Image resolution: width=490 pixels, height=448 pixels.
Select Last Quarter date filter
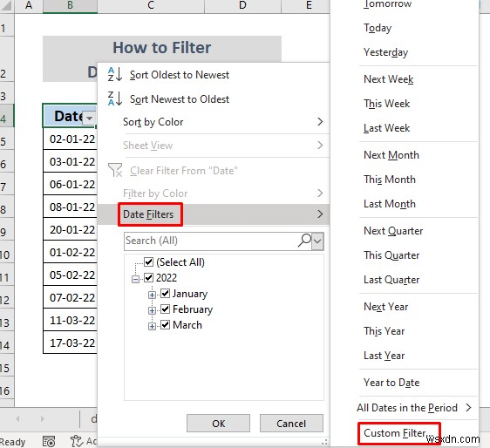[x=391, y=280]
